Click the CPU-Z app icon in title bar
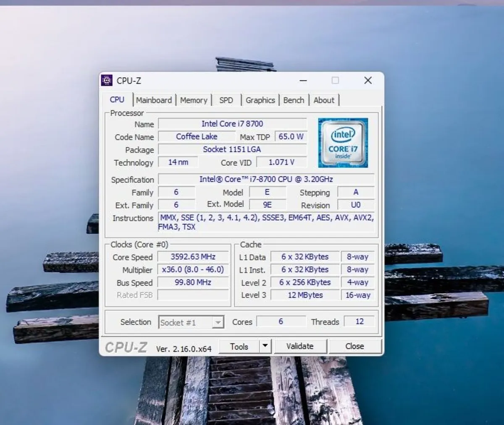Image resolution: width=504 pixels, height=425 pixels. [107, 80]
